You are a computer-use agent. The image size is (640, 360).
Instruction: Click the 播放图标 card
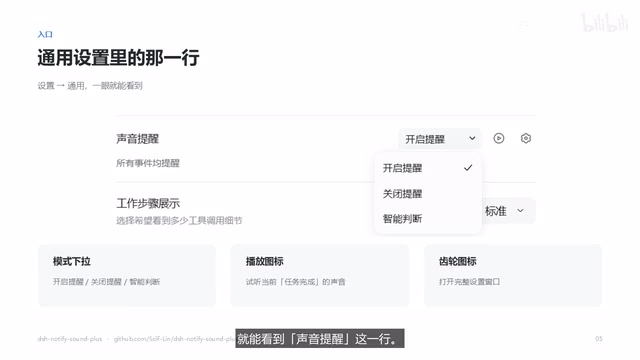point(320,276)
